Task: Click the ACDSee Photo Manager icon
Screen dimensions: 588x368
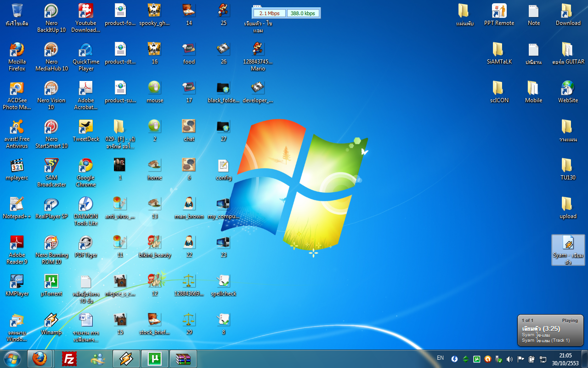Action: point(17,95)
